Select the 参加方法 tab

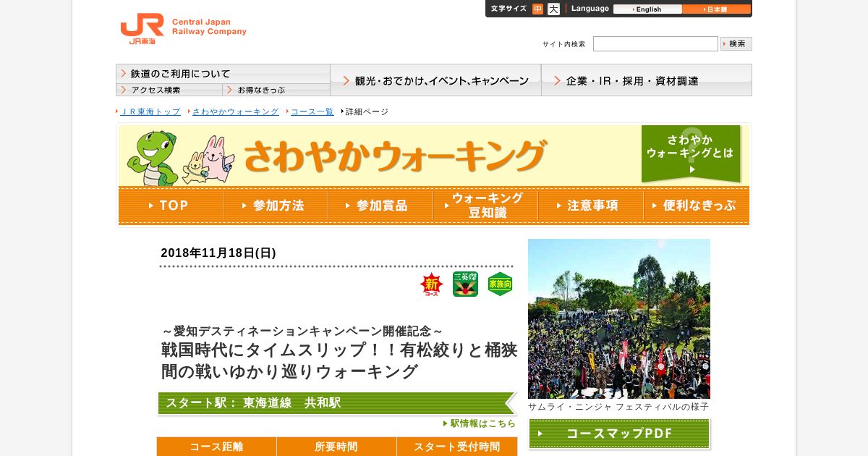pyautogui.click(x=276, y=206)
